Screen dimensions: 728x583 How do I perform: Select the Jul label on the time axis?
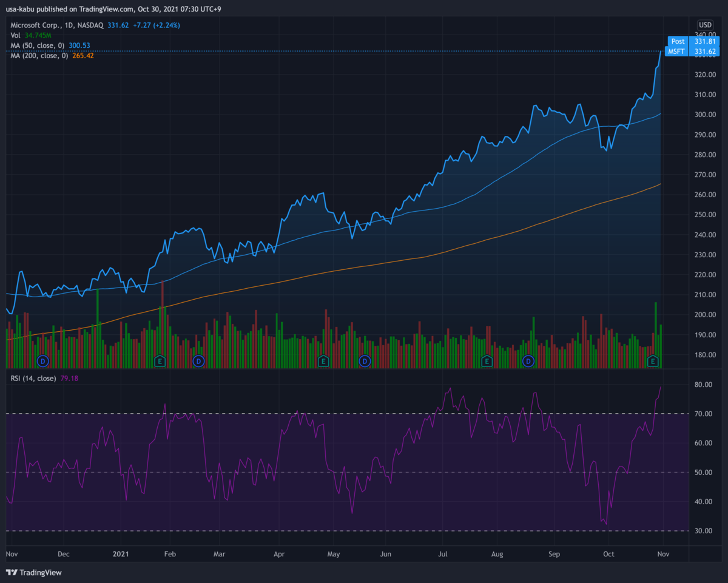(x=443, y=554)
